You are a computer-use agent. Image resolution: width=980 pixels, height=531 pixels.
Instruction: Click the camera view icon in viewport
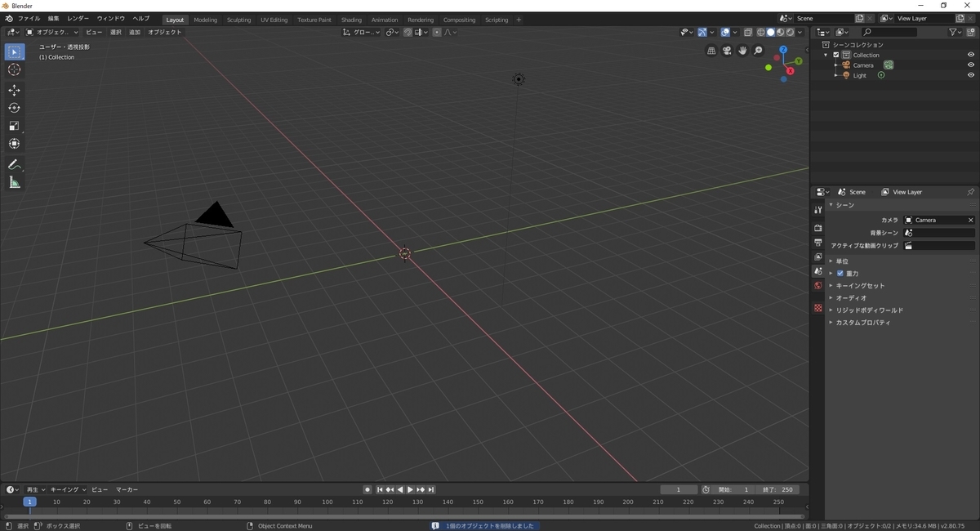coord(727,51)
